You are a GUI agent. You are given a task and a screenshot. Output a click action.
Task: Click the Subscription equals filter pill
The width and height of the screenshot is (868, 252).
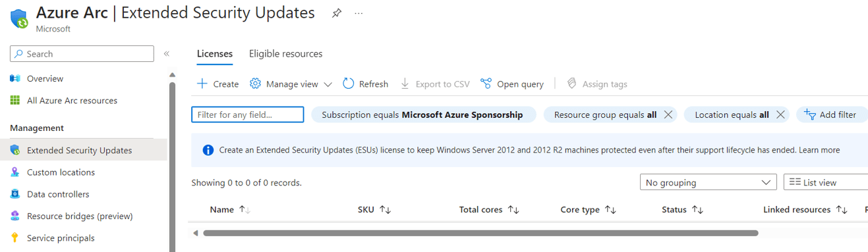coord(422,114)
